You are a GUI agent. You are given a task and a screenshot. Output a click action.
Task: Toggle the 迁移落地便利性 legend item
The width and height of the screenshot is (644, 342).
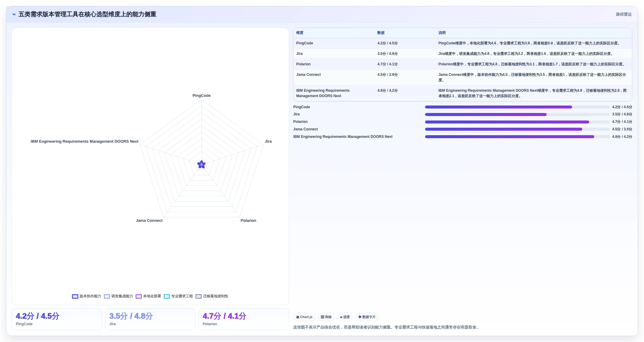212,296
